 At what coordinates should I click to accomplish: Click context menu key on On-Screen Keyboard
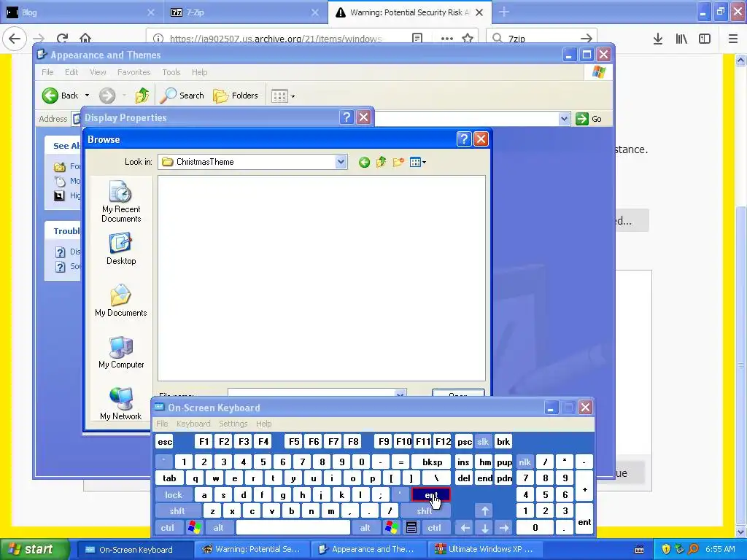tap(411, 528)
